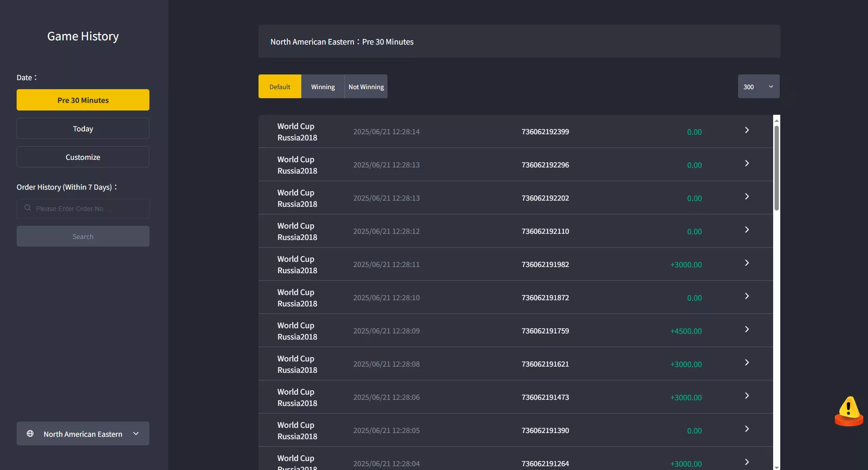Open the yellow warning alert icon

click(849, 411)
